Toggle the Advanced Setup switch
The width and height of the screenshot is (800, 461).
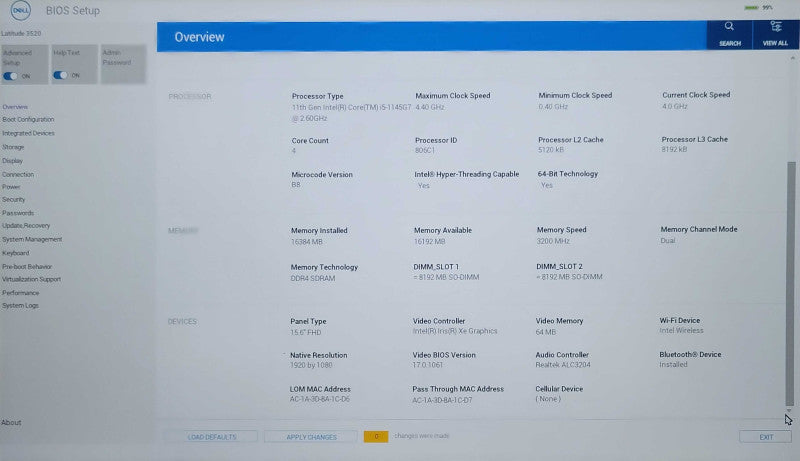[10, 76]
